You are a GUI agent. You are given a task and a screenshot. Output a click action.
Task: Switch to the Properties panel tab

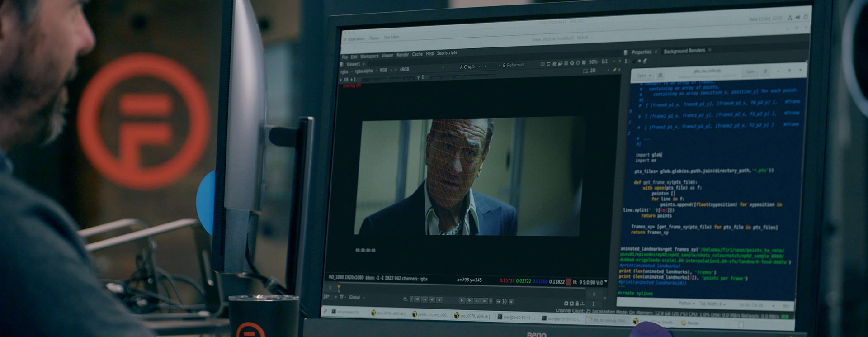642,52
